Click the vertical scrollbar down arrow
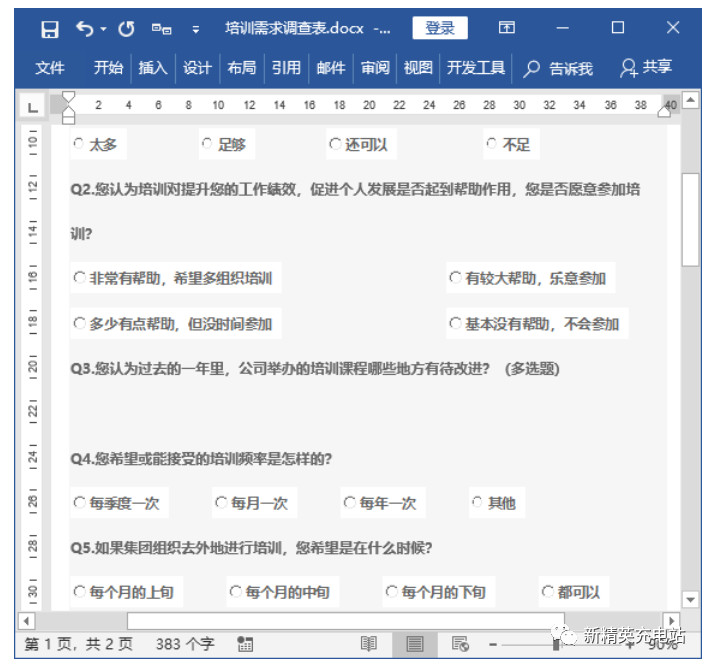This screenshot has height=666, width=708. (690, 600)
